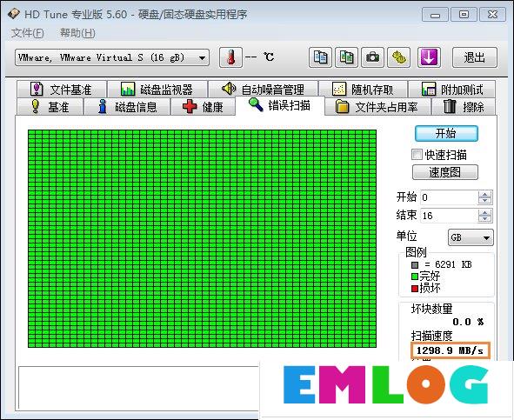The width and height of the screenshot is (514, 420).
Task: Open options with the tools icon
Action: [x=399, y=57]
